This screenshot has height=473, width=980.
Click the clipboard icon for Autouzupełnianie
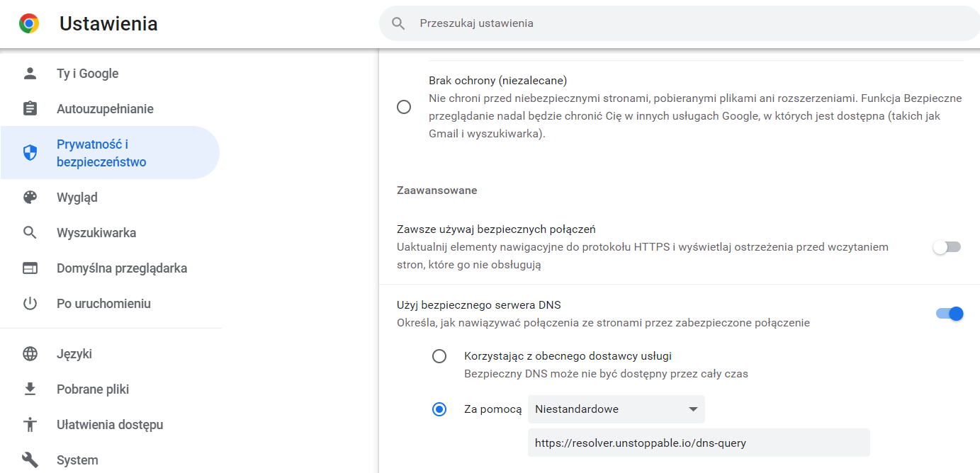click(30, 109)
